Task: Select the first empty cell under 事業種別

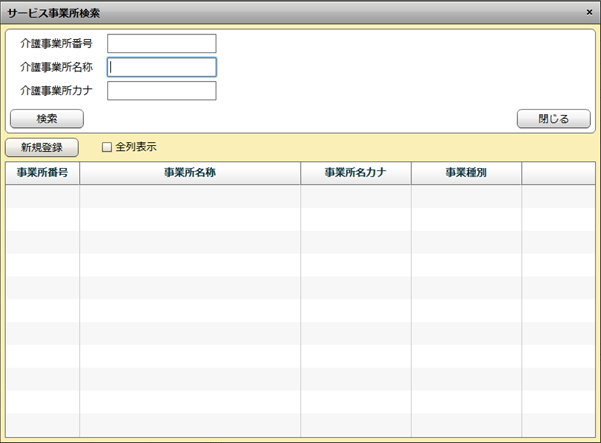Action: (466, 196)
